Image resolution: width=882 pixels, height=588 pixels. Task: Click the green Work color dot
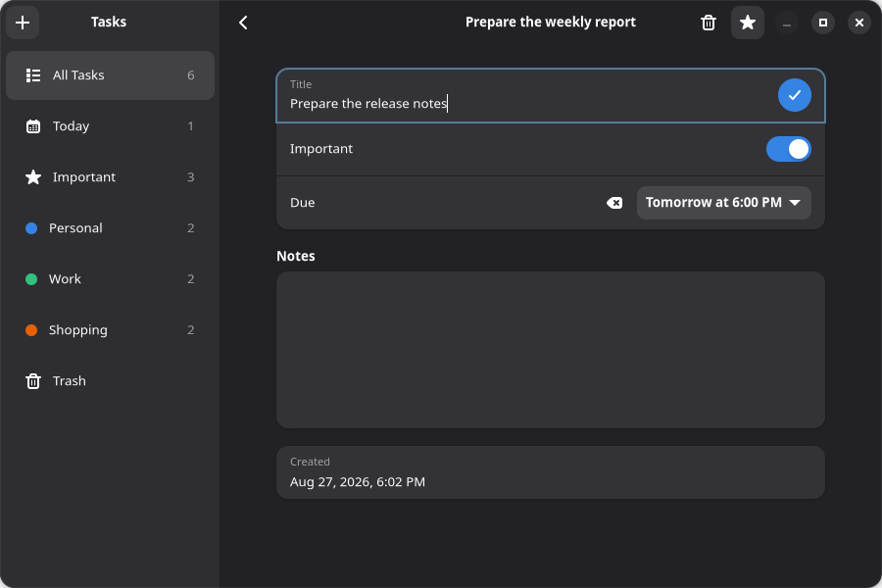pos(31,279)
